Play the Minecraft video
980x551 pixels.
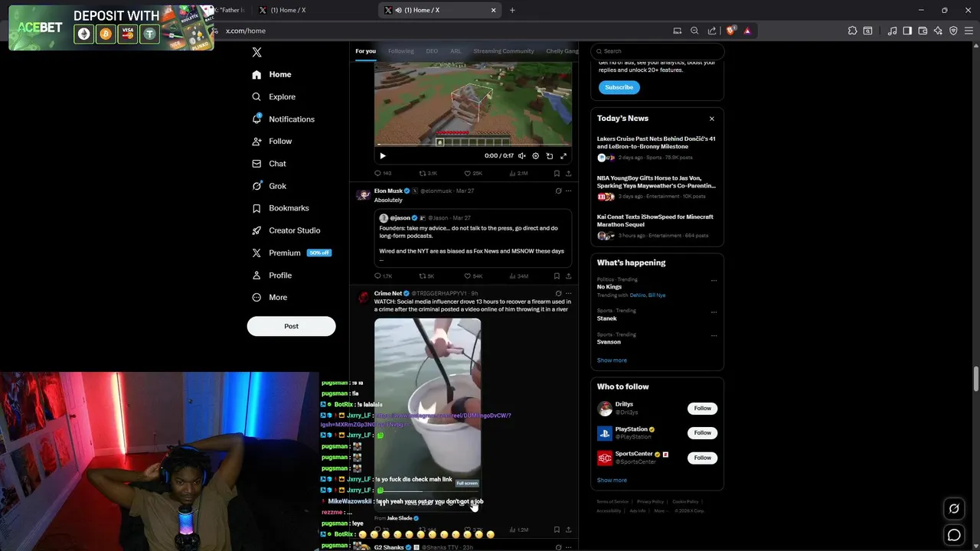tap(383, 156)
